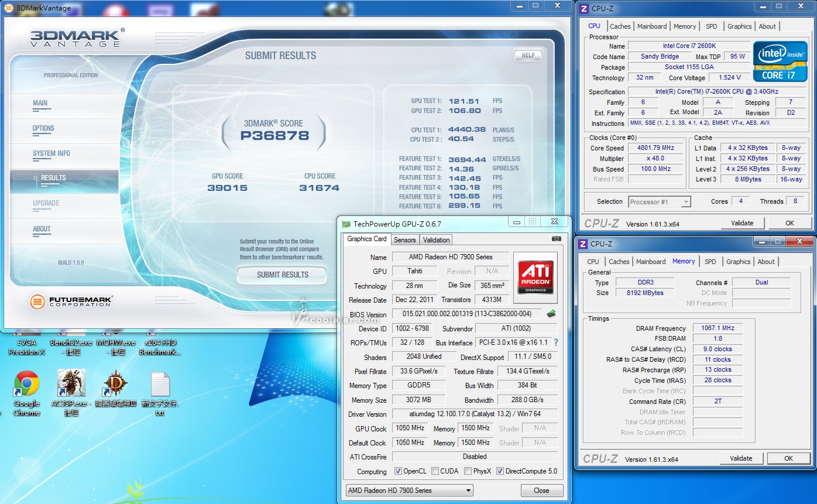Screen dimensions: 817x504
Task: Toggle the OpenCL checkbox in GPU-Z
Action: click(x=398, y=471)
